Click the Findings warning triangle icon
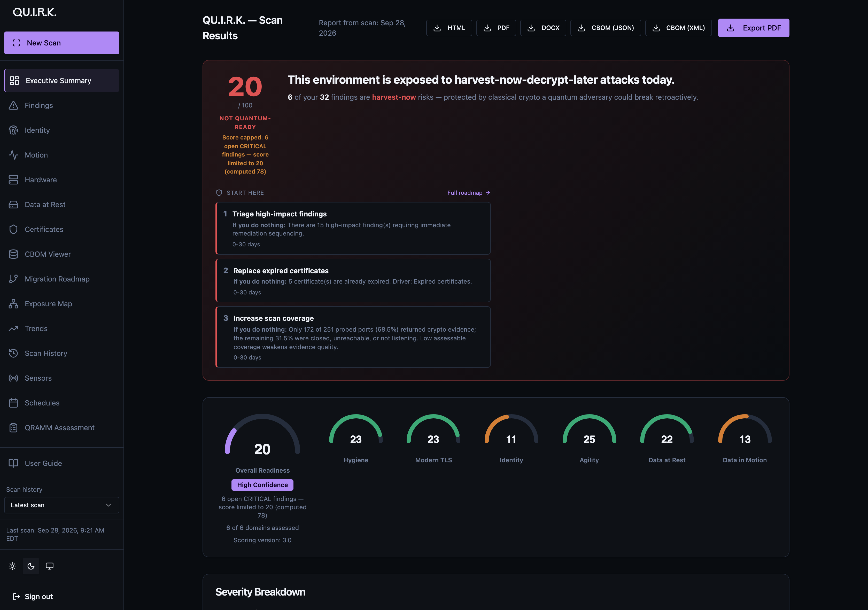 coord(14,105)
